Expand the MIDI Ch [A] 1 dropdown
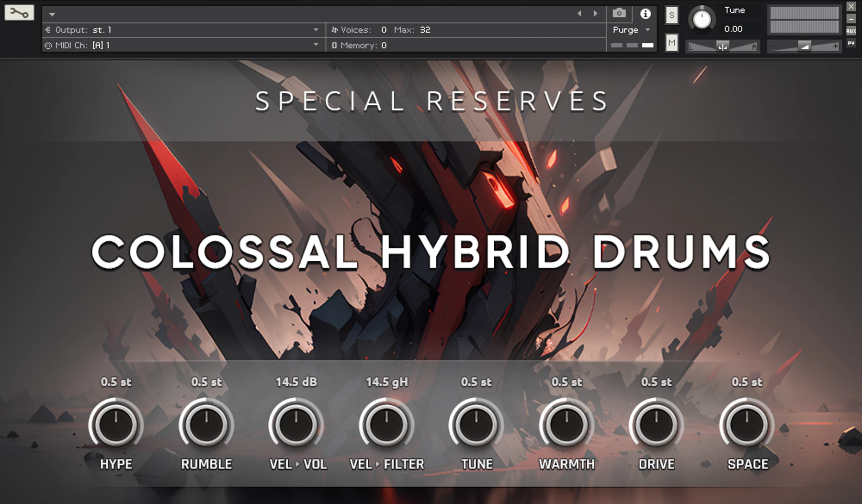862x504 pixels. pos(316,45)
